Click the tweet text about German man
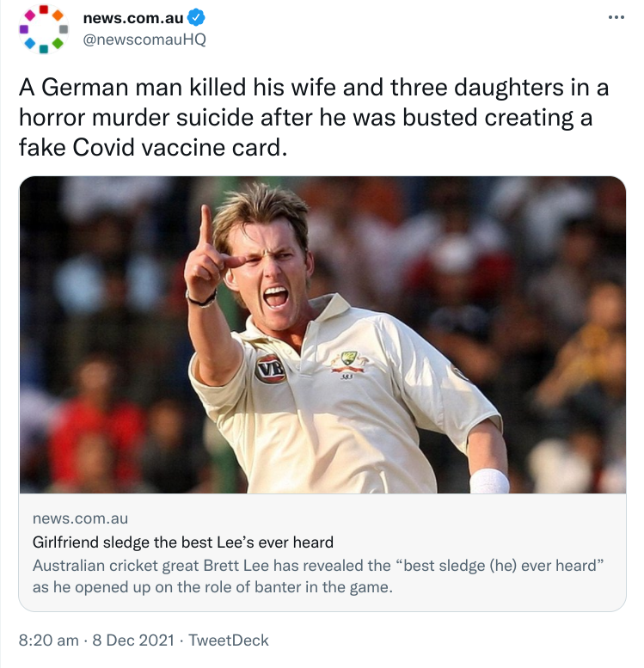Screen dimensions: 644x668 tap(313, 117)
